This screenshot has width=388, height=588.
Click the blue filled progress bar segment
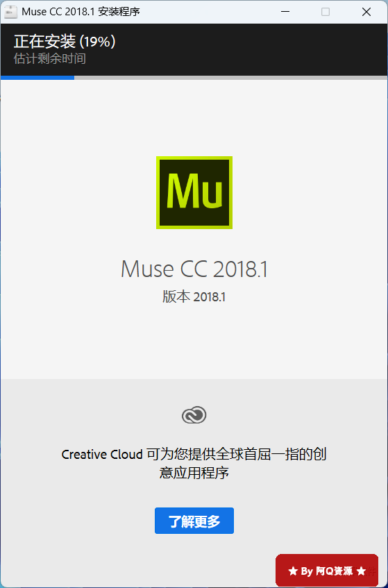(37, 78)
